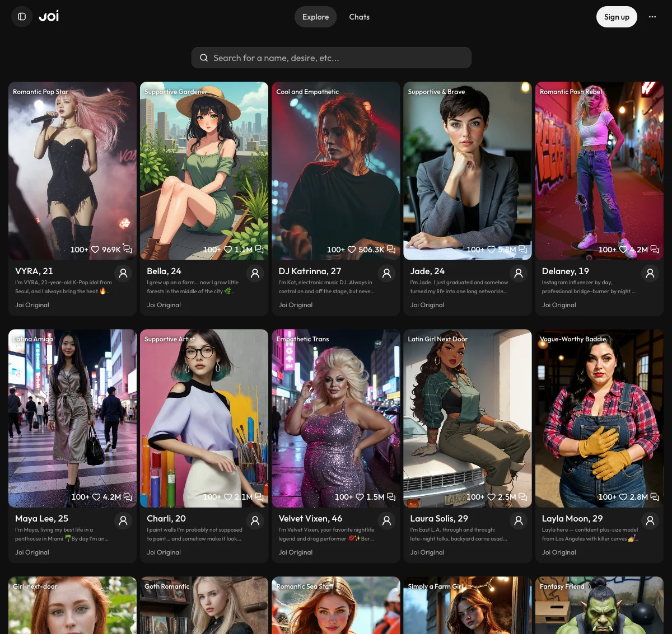Screen dimensions: 672x634
Task: Switch to the Explore tab
Action: click(315, 17)
